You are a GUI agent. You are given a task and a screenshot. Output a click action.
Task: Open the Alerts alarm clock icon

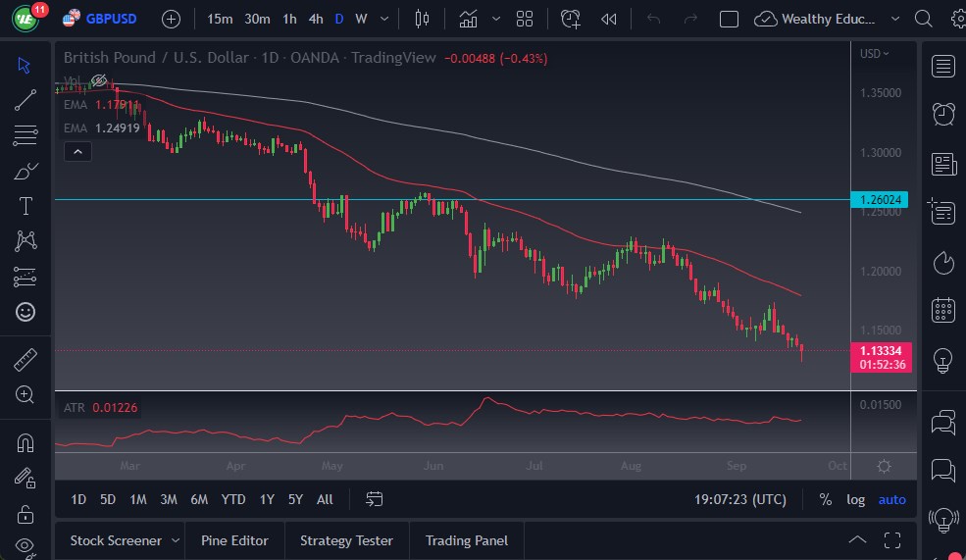pos(943,114)
